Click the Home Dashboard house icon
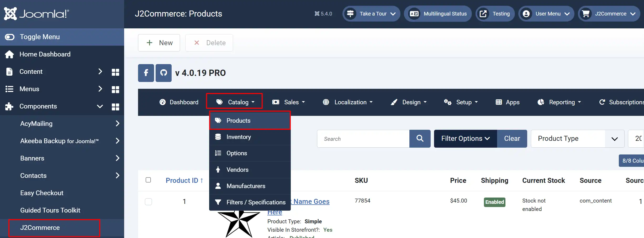644x238 pixels. click(9, 54)
